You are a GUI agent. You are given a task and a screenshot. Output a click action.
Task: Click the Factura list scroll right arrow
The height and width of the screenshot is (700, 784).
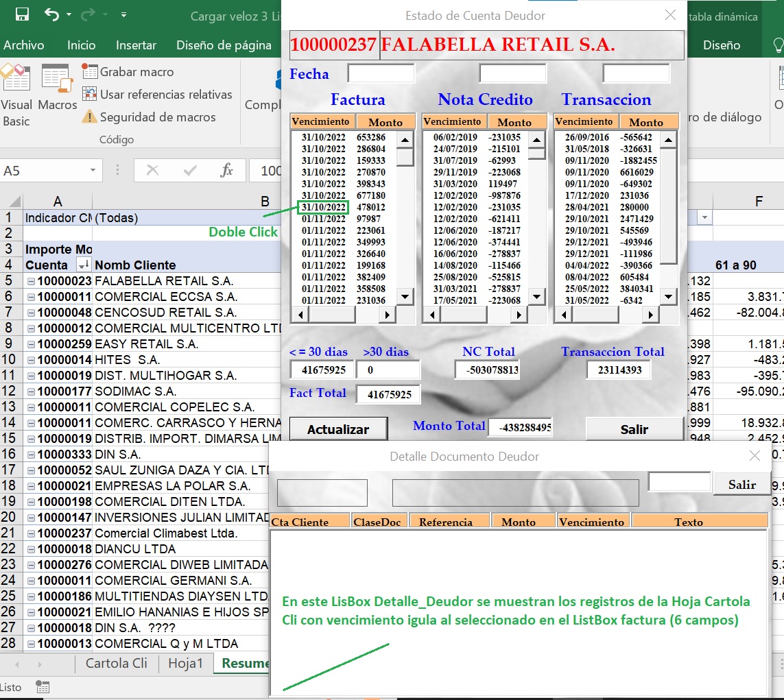click(386, 315)
